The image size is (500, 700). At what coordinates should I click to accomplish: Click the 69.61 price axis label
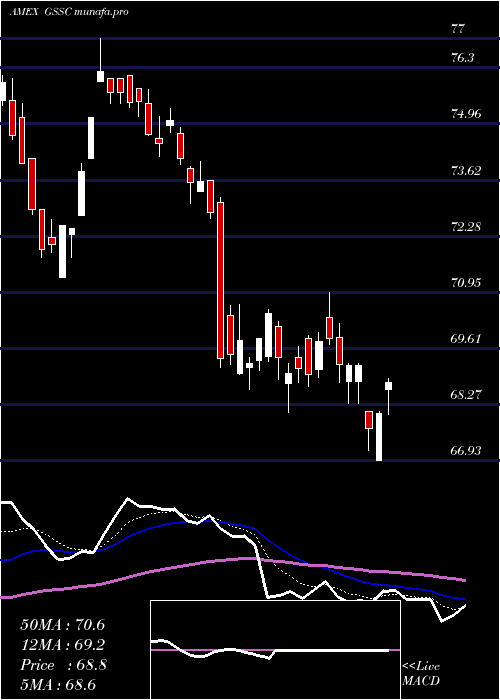(466, 338)
